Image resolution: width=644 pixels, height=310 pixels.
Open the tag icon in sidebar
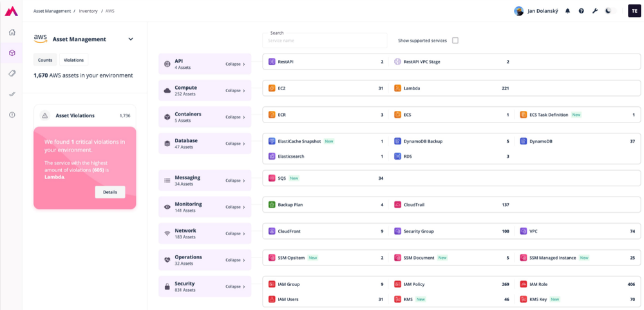tap(12, 73)
